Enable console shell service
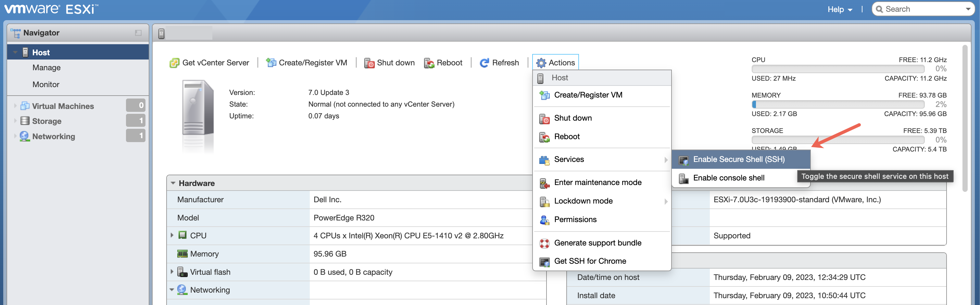 pos(728,178)
